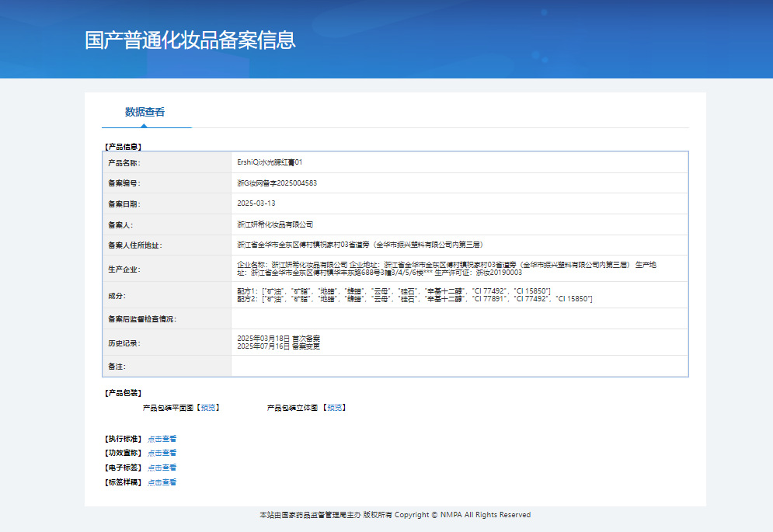
Task: Select filer name 浙江妍希化妆品有限公司
Action: click(275, 224)
